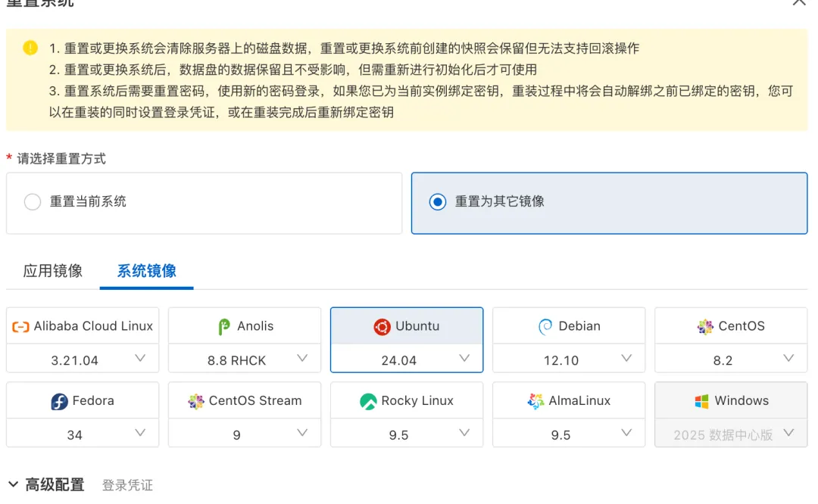Screen dimensions: 818x504
Task: Click the Anolis logo icon
Action: click(224, 327)
